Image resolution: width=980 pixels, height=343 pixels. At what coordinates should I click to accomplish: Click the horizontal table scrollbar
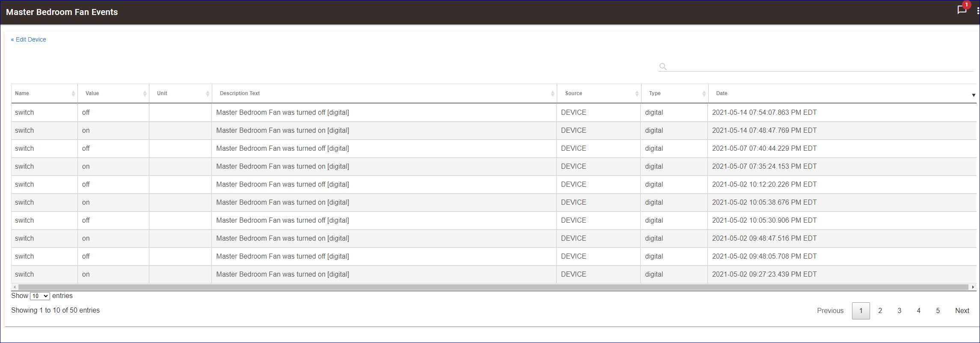click(493, 287)
